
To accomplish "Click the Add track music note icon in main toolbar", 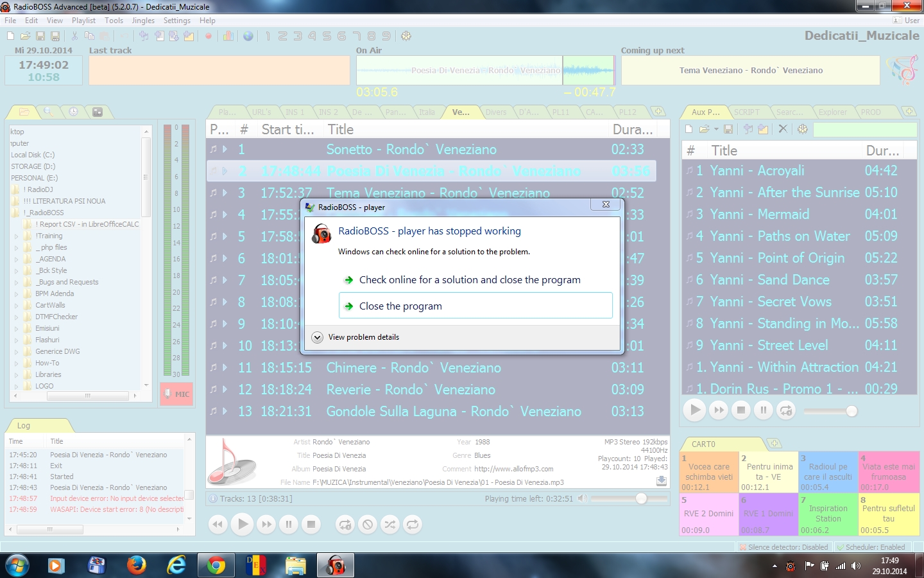I will click(144, 36).
